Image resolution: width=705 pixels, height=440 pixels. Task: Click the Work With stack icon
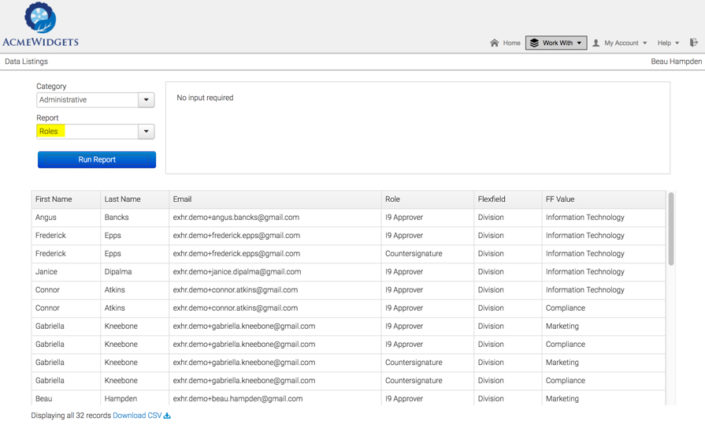[x=534, y=43]
